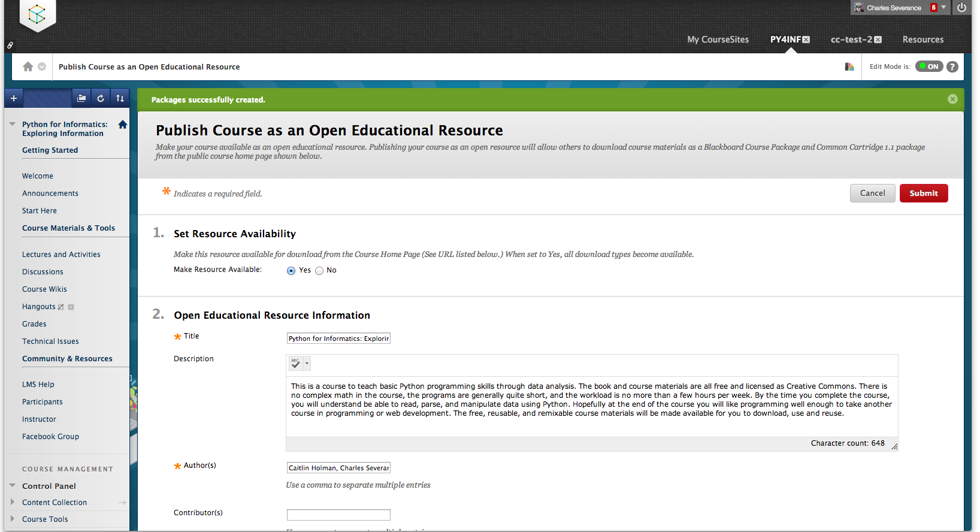This screenshot has height=532, width=980.
Task: Refresh the course menu
Action: click(101, 98)
